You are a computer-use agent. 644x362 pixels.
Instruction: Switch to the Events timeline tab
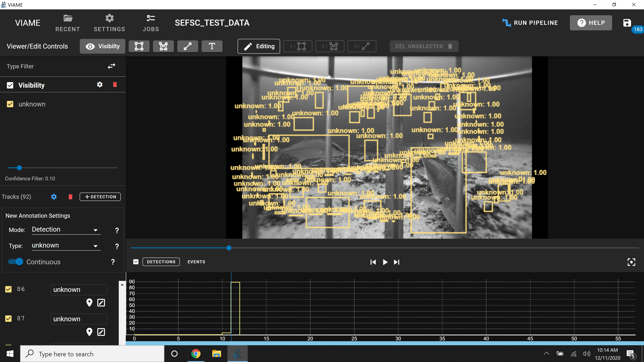[x=196, y=262]
